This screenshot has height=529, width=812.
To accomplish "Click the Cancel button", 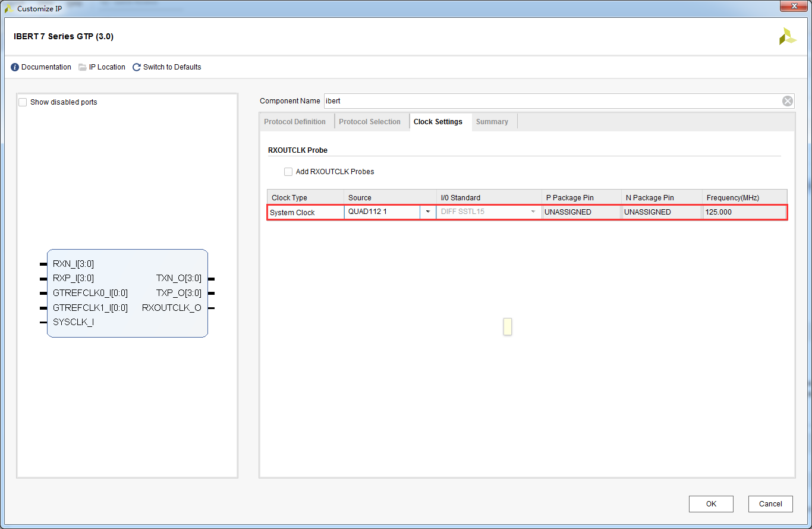I will coord(770,504).
